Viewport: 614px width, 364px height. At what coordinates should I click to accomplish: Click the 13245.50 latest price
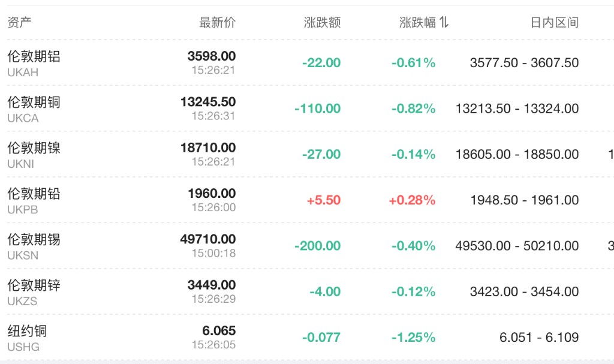[208, 102]
